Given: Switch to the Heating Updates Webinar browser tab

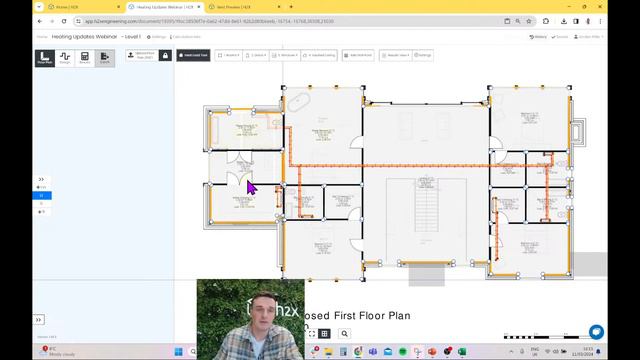Looking at the screenshot, I should point(165,7).
